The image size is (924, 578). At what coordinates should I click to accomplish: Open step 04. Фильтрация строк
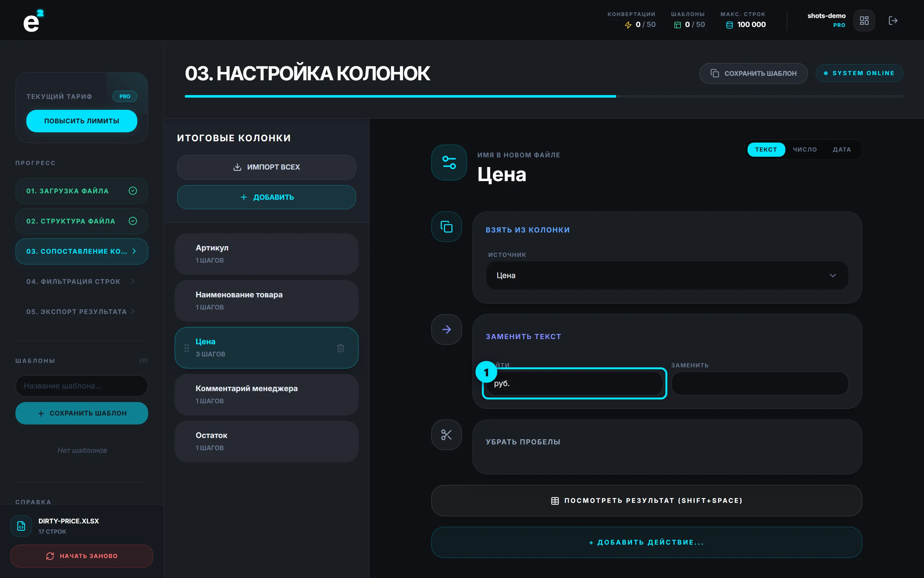point(82,281)
